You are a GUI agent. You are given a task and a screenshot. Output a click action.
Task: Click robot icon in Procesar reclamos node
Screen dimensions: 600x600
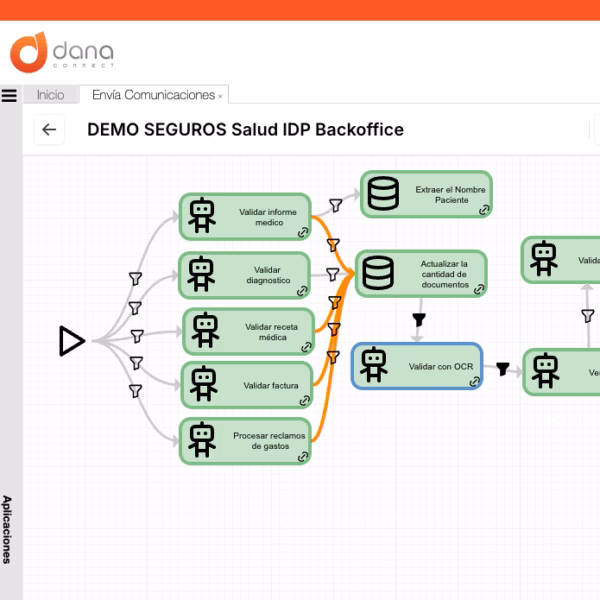pyautogui.click(x=202, y=440)
